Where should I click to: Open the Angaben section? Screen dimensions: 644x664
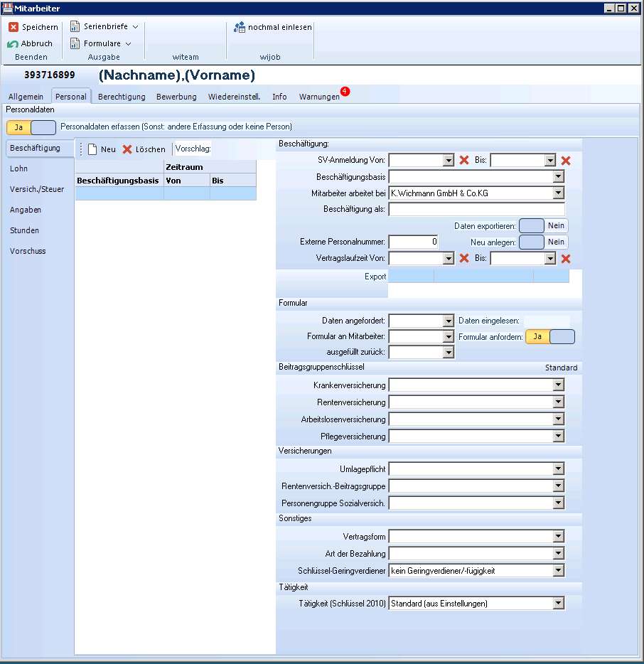click(26, 210)
